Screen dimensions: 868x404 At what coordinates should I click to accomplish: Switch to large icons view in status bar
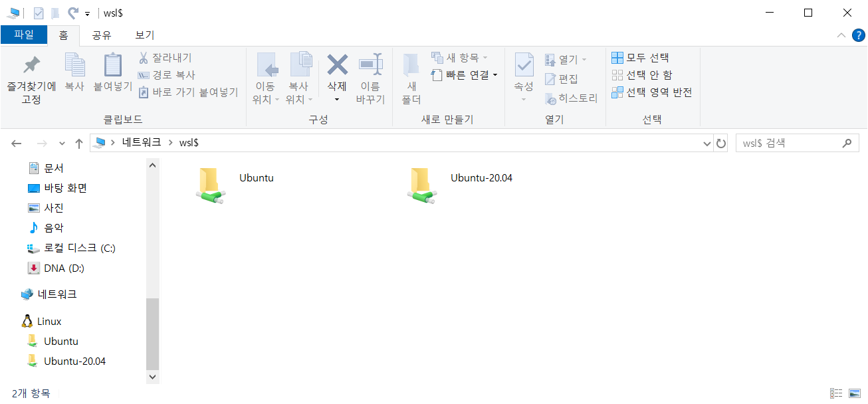pyautogui.click(x=854, y=393)
